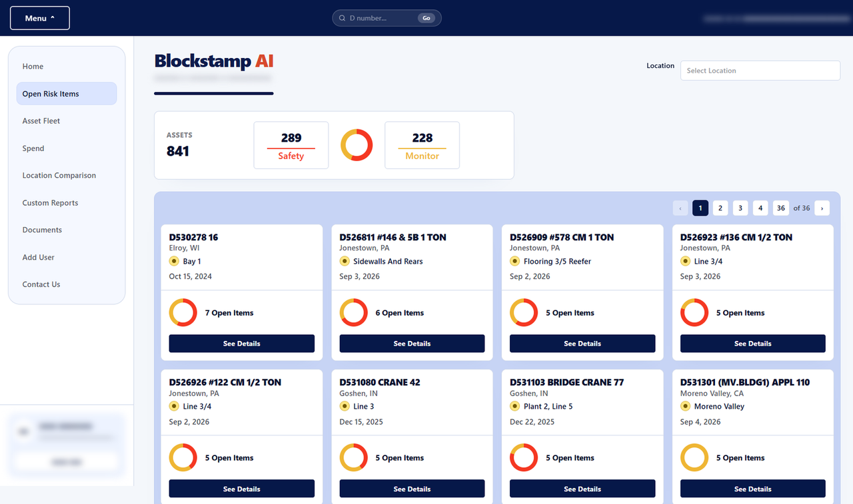Click the marker icon beside Line 3 in Goshen
This screenshot has width=853, height=504.
[x=345, y=407]
